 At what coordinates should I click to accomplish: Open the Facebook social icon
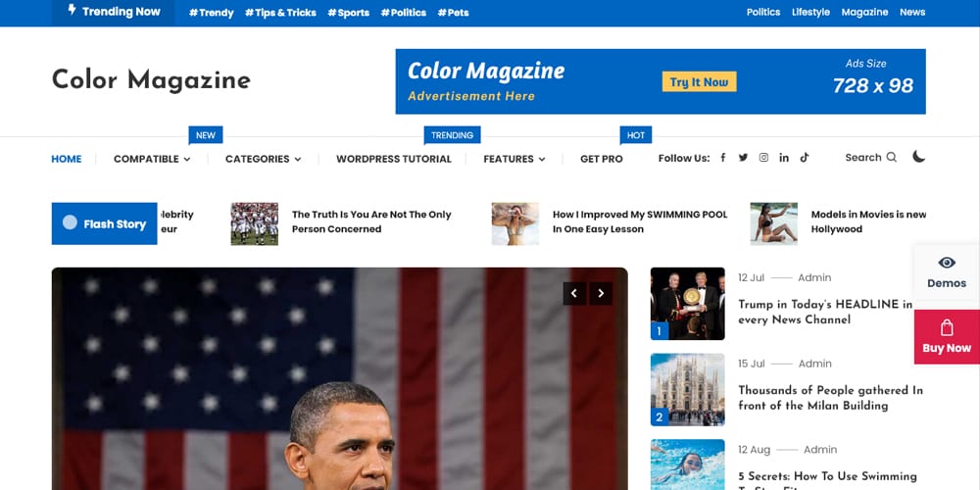click(x=722, y=158)
